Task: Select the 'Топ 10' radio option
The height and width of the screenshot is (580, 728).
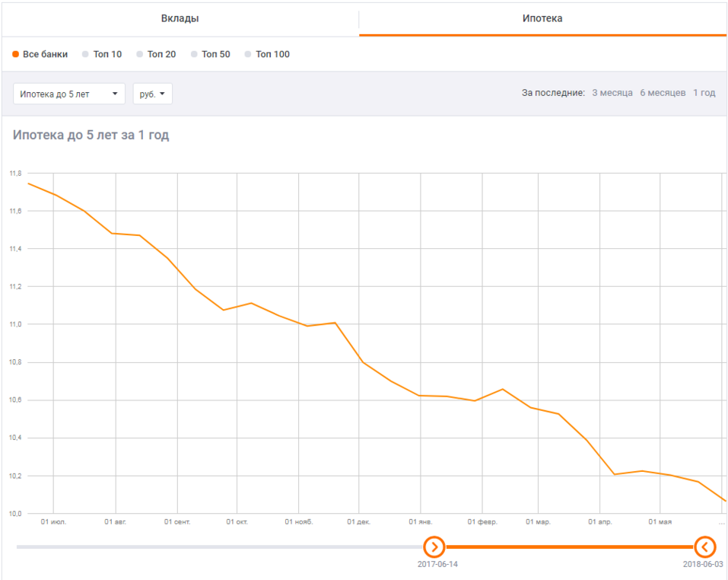Action: 102,54
